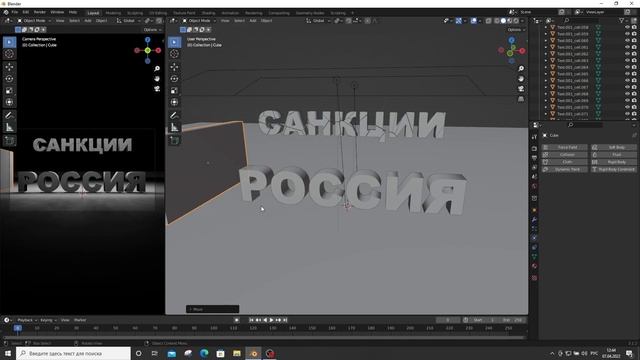Open Global orientation dropdown in User Perspective viewport

click(x=318, y=20)
